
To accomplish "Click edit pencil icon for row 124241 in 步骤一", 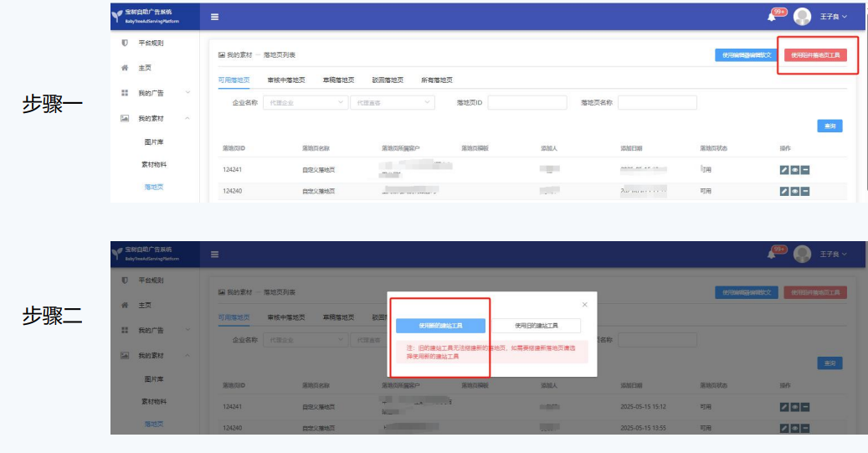I will (784, 170).
